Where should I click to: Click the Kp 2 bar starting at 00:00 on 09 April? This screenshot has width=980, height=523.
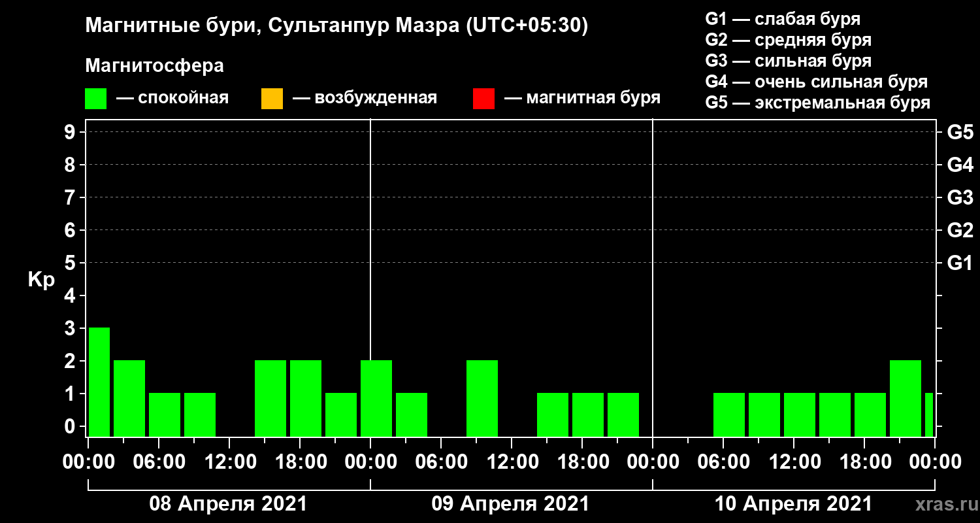376,398
